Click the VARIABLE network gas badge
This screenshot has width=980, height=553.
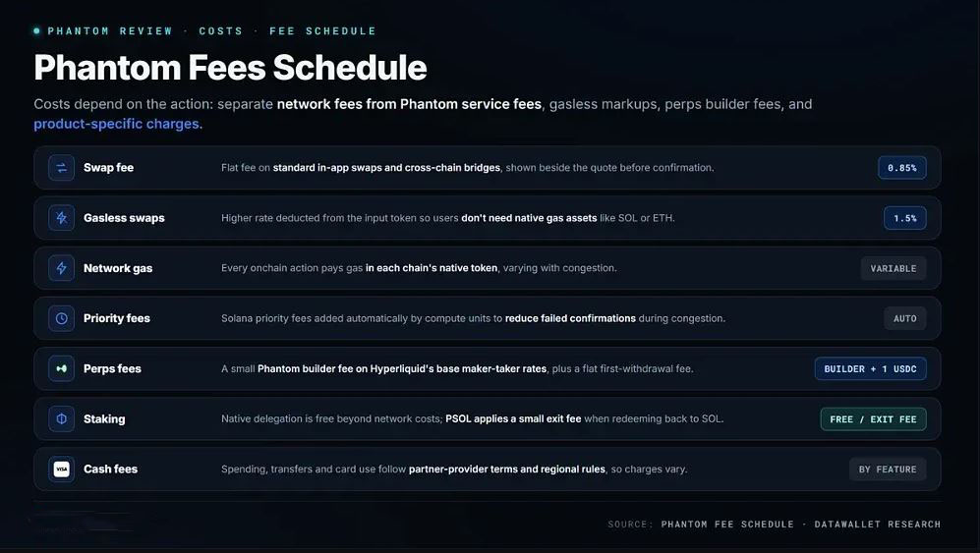(894, 268)
